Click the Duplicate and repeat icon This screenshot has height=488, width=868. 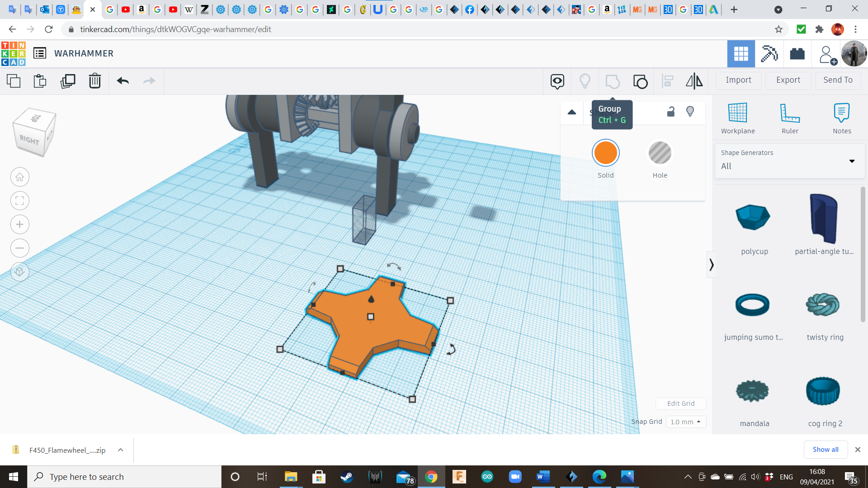click(x=68, y=81)
